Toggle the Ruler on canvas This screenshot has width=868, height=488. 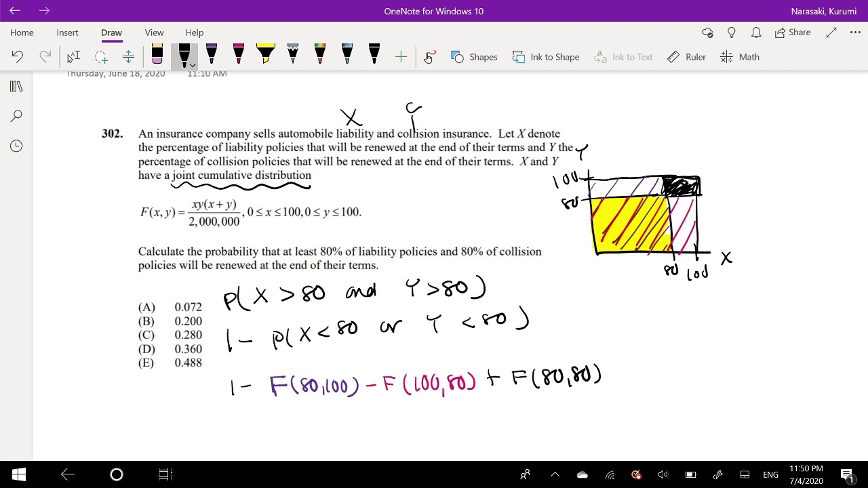click(687, 57)
